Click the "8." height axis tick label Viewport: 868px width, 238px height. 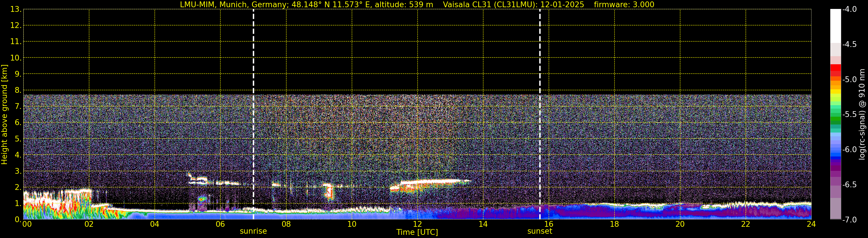[x=18, y=90]
